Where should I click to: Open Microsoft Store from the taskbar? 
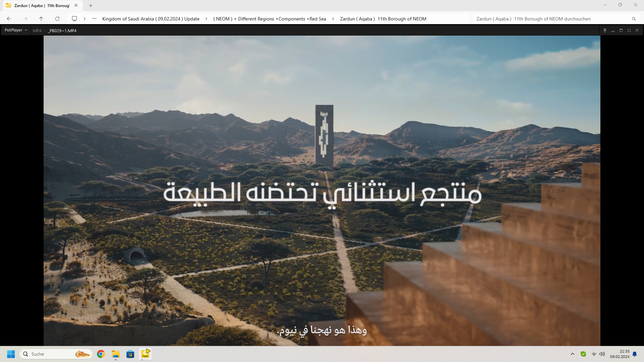130,354
